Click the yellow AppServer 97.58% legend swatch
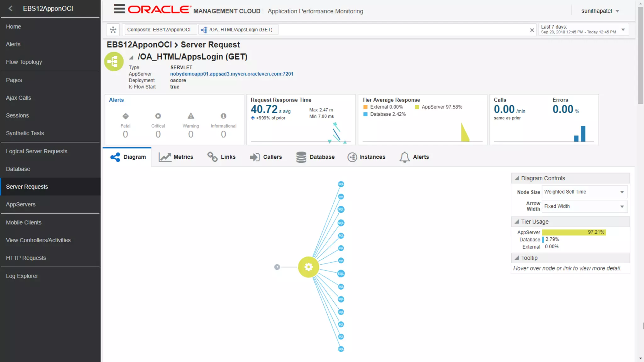This screenshot has height=362, width=644. click(417, 107)
